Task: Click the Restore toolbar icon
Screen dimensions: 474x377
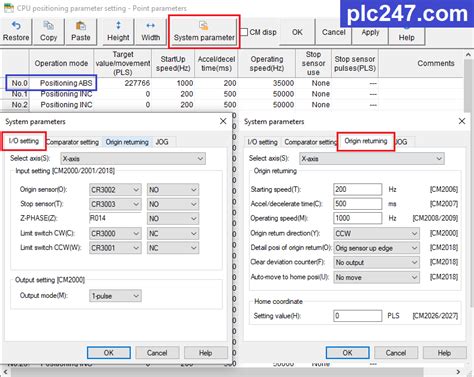Action: pos(16,31)
